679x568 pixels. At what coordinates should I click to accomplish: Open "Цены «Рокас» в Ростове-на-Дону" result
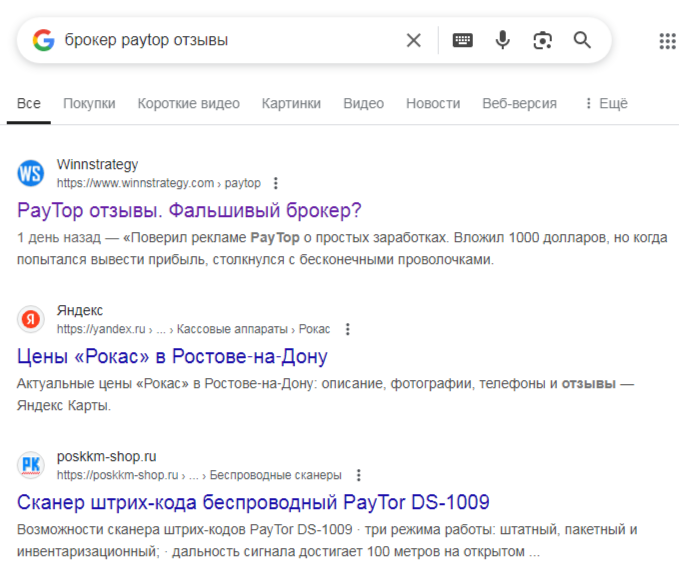pos(172,357)
